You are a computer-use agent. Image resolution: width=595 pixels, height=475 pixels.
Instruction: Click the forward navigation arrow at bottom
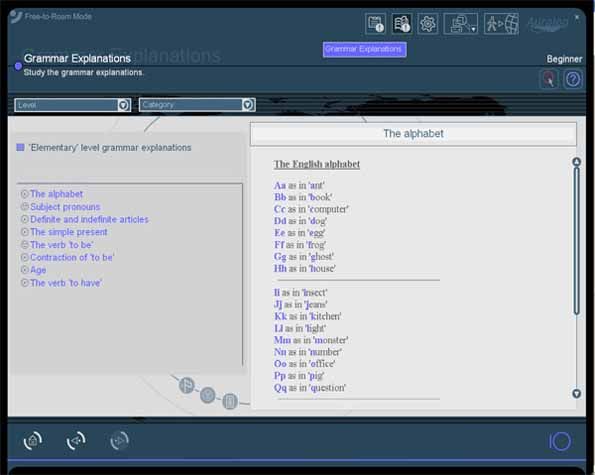pos(120,441)
